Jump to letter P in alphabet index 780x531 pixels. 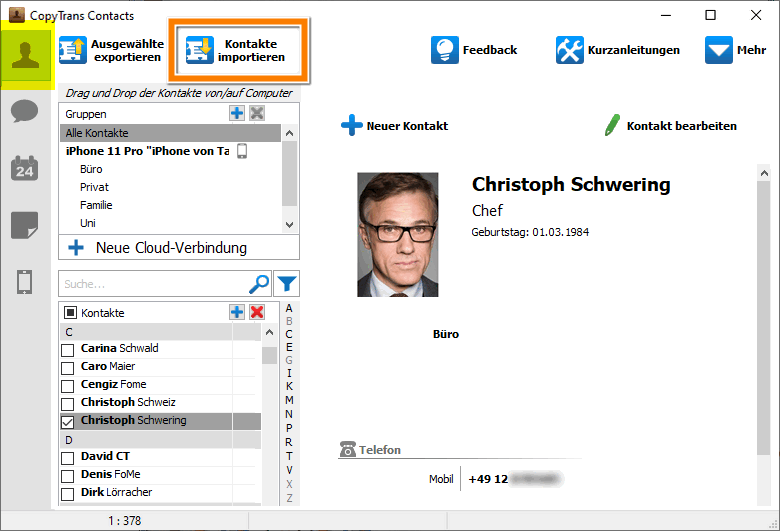click(x=289, y=428)
